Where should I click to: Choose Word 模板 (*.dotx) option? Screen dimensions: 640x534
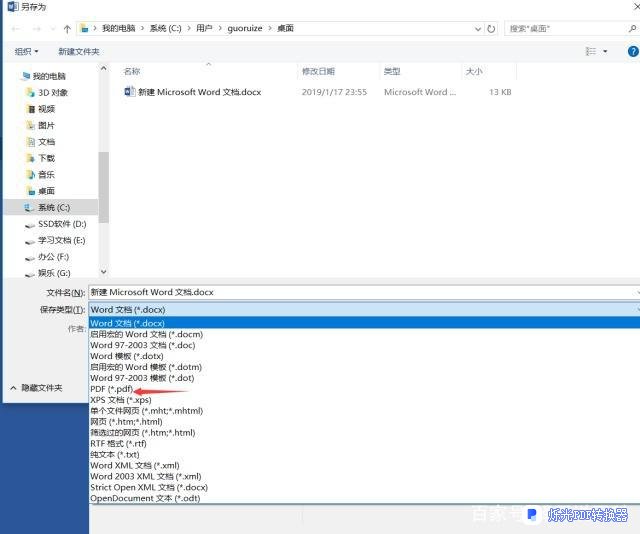point(127,356)
